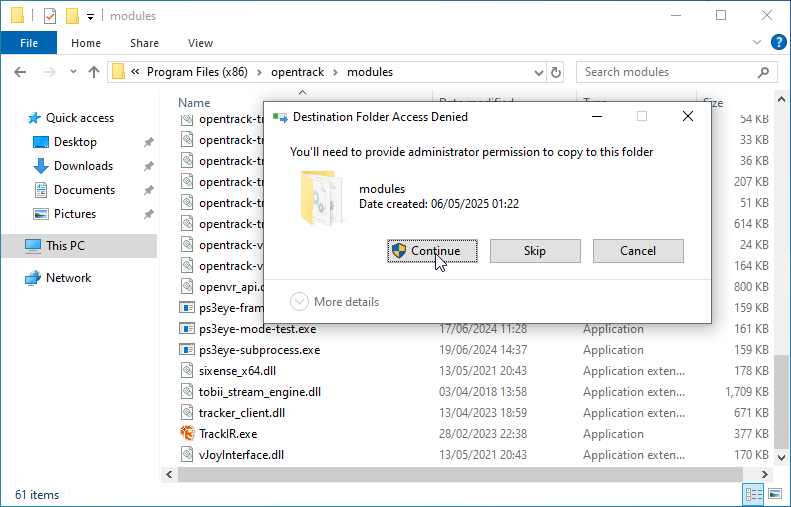The height and width of the screenshot is (507, 791).
Task: Click the vJoyInterface.dll file icon
Action: (x=187, y=455)
